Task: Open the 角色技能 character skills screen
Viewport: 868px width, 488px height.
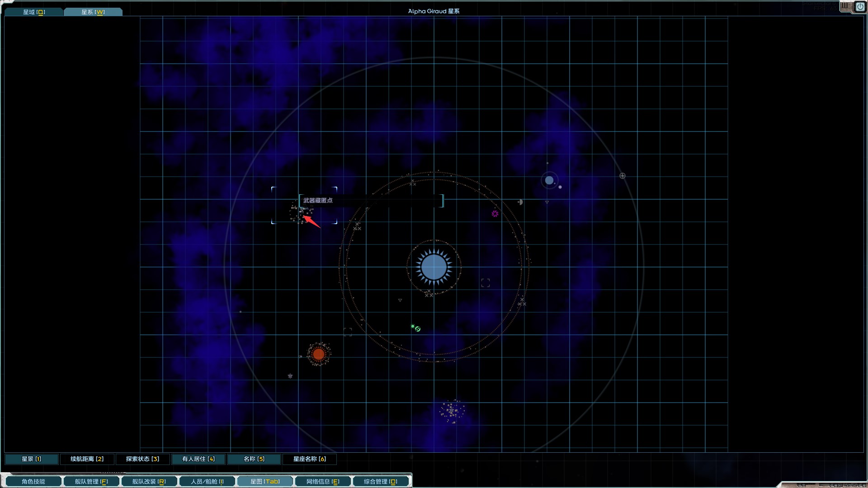Action: tap(33, 482)
